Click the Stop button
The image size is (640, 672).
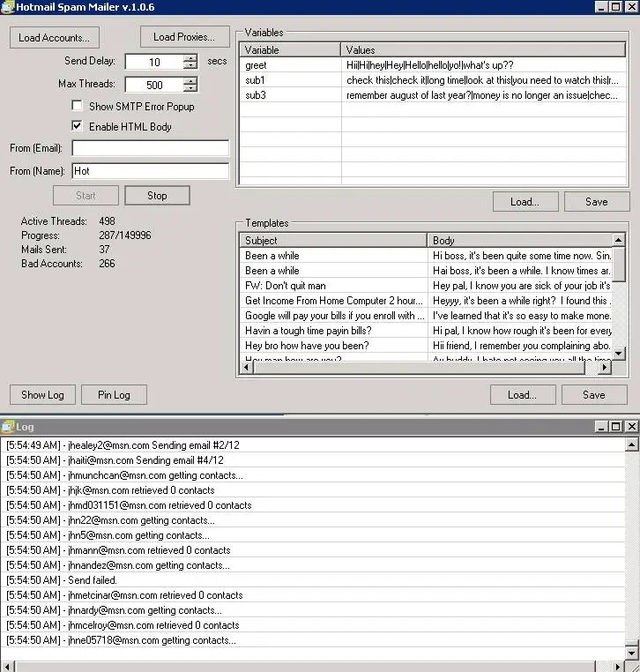tap(157, 196)
